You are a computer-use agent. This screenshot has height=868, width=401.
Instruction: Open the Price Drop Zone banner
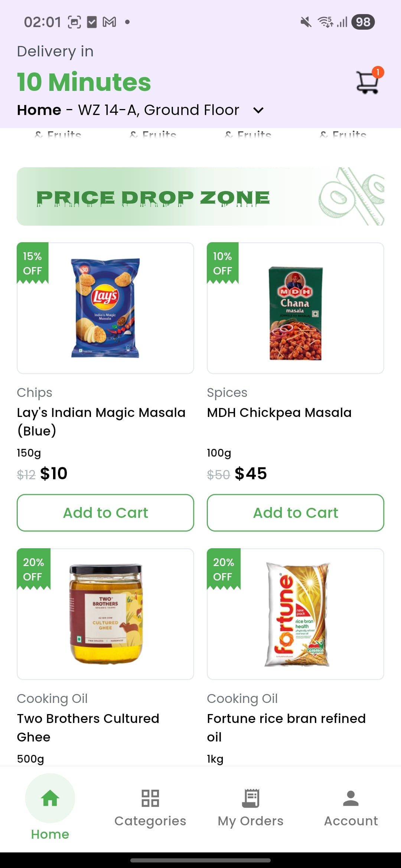tap(200, 197)
